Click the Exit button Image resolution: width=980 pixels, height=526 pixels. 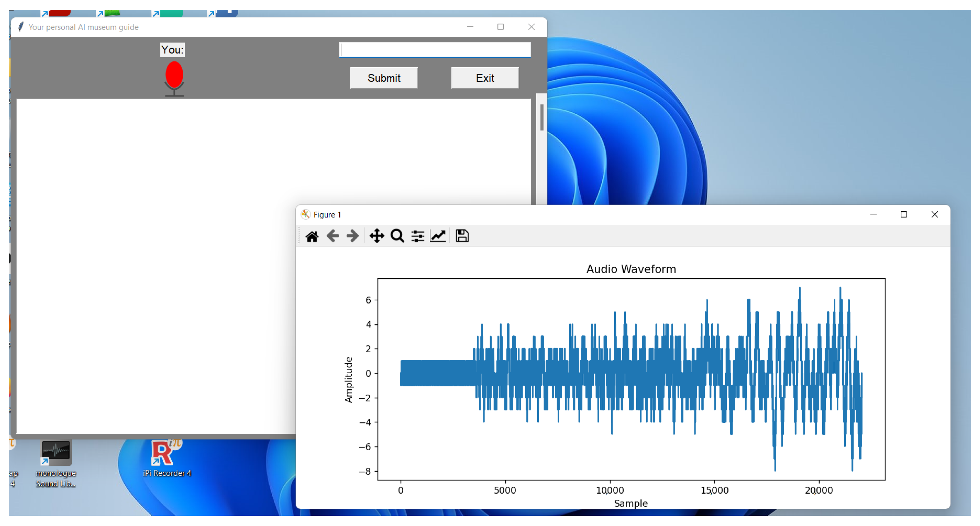(485, 78)
